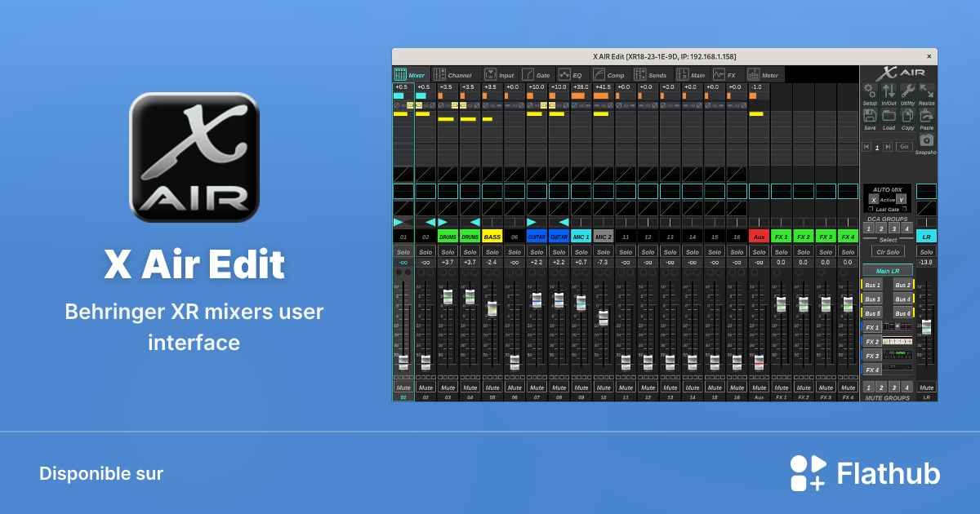Enable Auto Mix X
This screenshot has width=980, height=514.
click(x=874, y=201)
